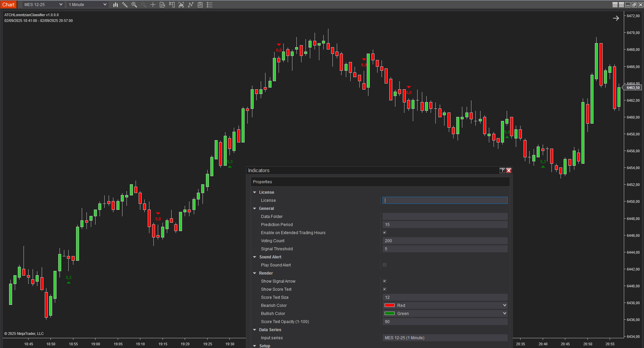Image resolution: width=644 pixels, height=348 pixels.
Task: Collapse the General properties section
Action: (255, 209)
